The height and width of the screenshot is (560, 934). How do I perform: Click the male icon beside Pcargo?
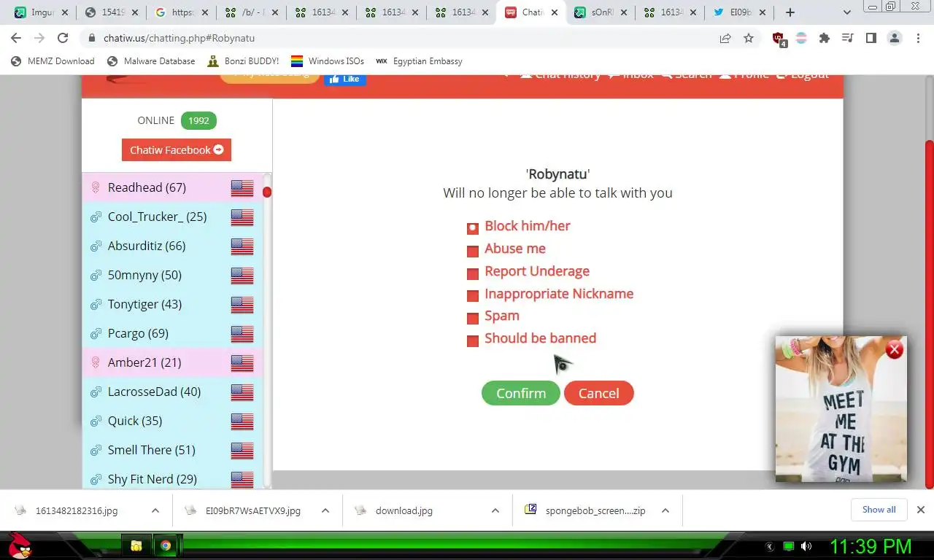pyautogui.click(x=96, y=334)
